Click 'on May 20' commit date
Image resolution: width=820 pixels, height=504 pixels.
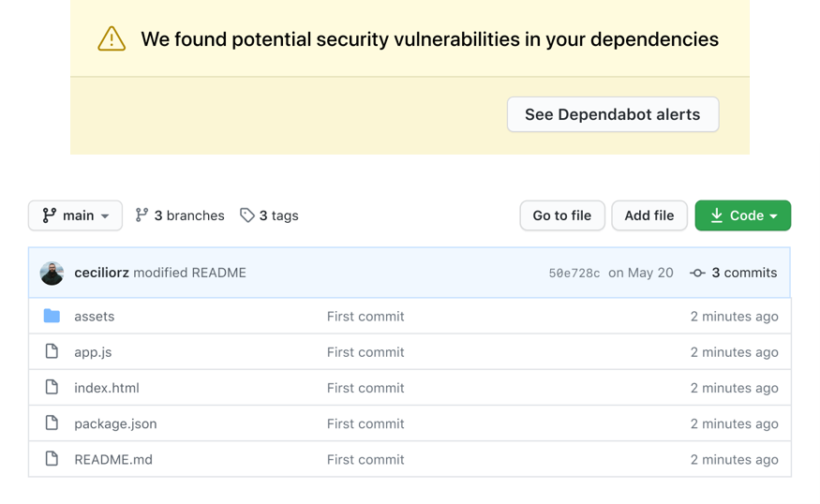tap(641, 273)
